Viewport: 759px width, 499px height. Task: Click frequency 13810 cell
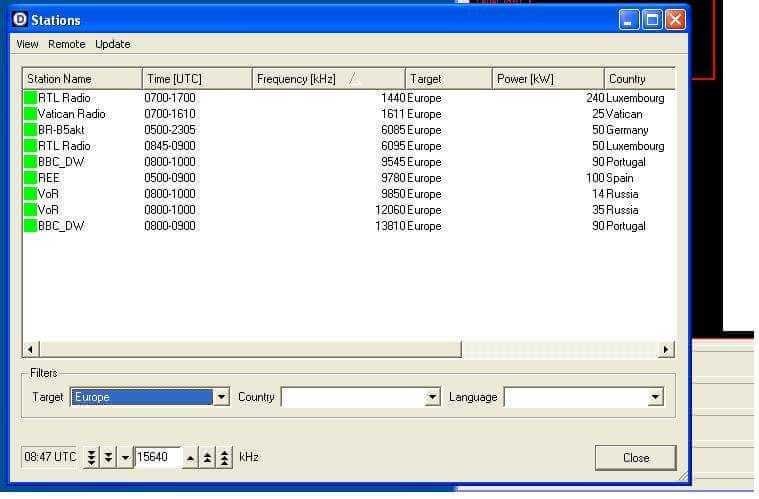[390, 226]
